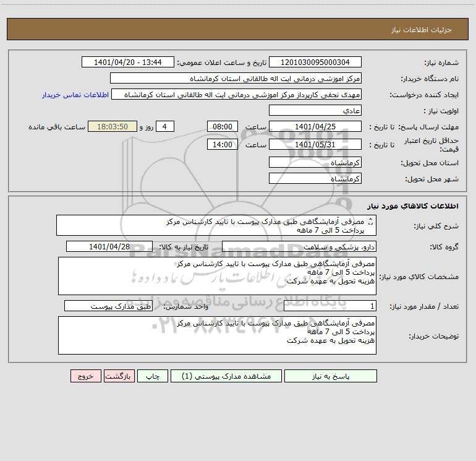This screenshot has width=476, height=461.
Task: Click the استان محل تحویل field
Action: (315, 162)
